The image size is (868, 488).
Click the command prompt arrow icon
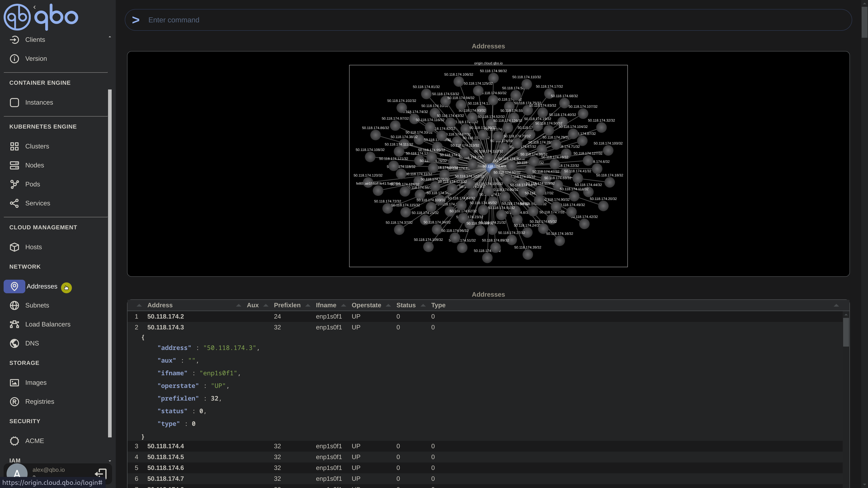(x=136, y=20)
